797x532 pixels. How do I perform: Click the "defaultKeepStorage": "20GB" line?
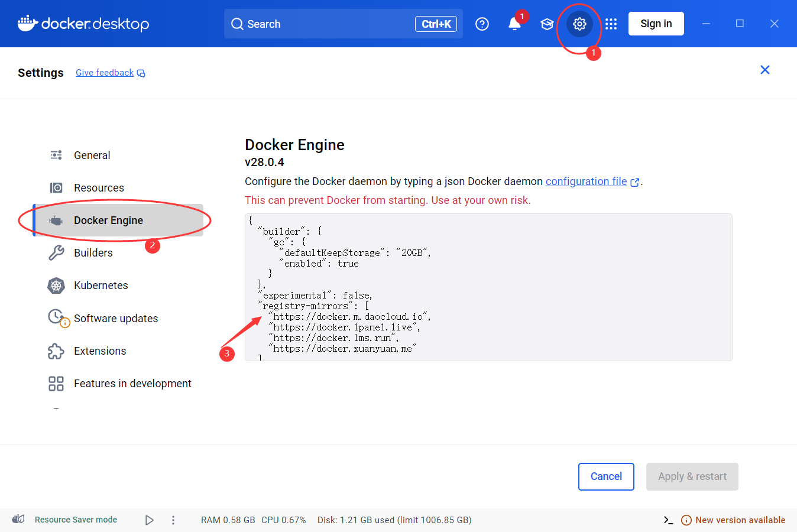(x=355, y=253)
